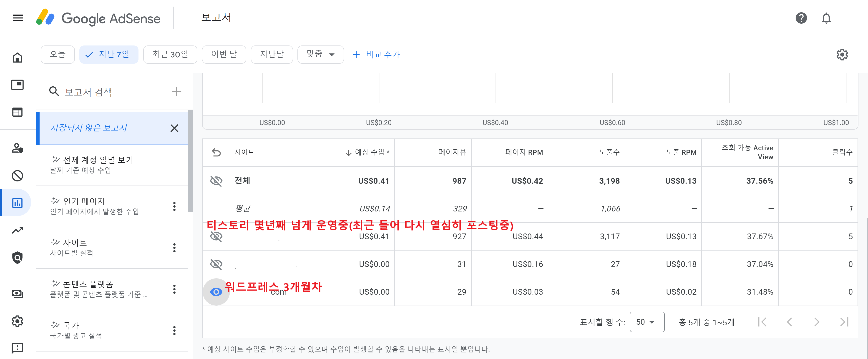Screen dimensions: 868x359
Task: Sort by 페이지 RPM column header
Action: 524,153
